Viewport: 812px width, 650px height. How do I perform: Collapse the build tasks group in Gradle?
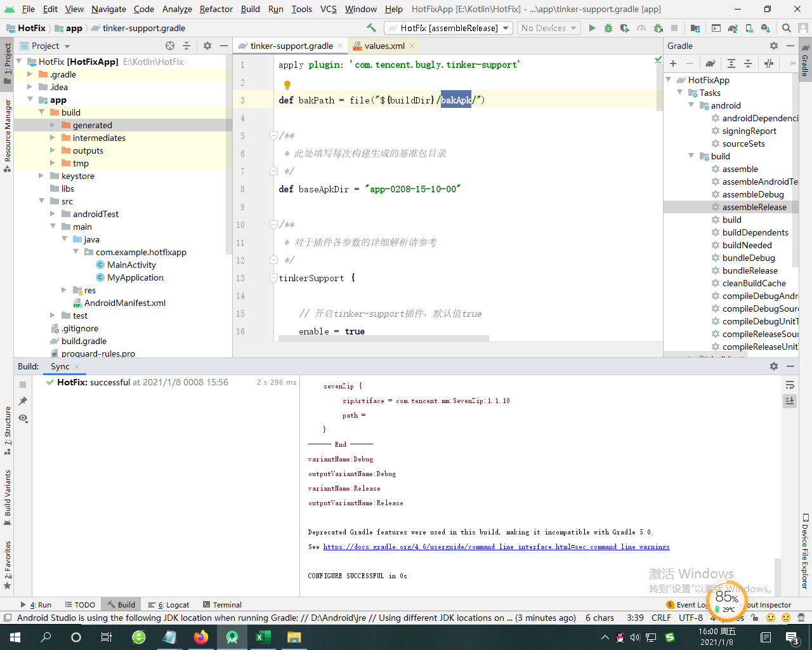pyautogui.click(x=691, y=156)
